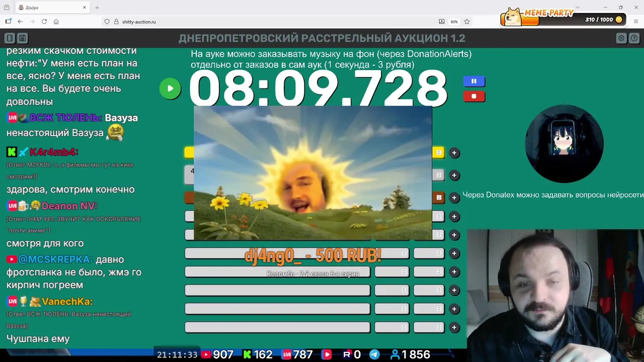
Task: Click the Kick viewer count icon
Action: point(247,354)
